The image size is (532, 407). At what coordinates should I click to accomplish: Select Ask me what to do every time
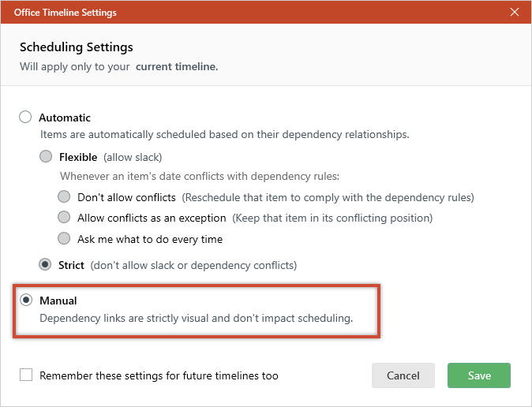pos(64,238)
